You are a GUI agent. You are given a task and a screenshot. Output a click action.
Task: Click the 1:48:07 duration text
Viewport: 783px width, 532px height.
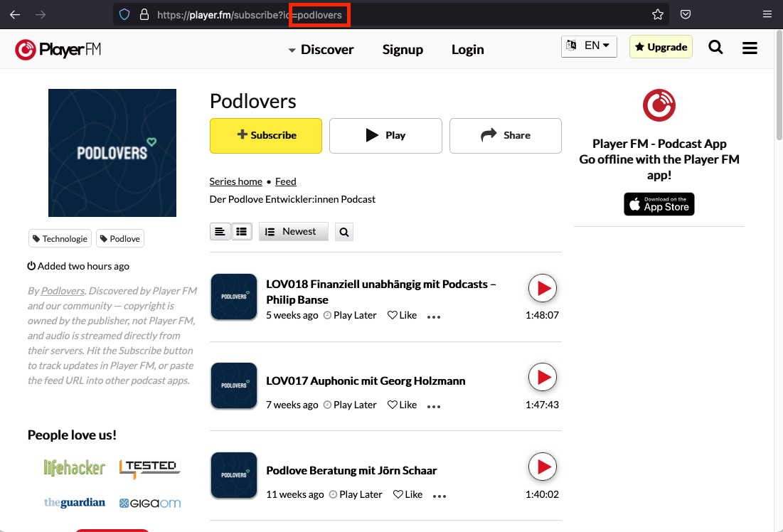tap(543, 315)
